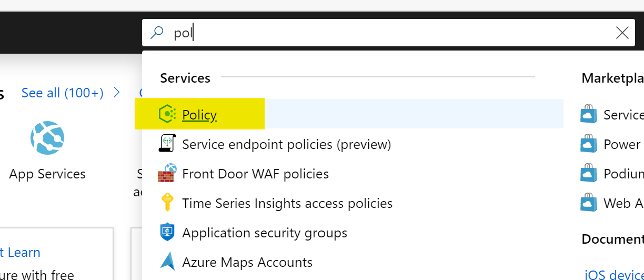The width and height of the screenshot is (644, 280).
Task: Select Front Door WAF policies result
Action: click(255, 174)
